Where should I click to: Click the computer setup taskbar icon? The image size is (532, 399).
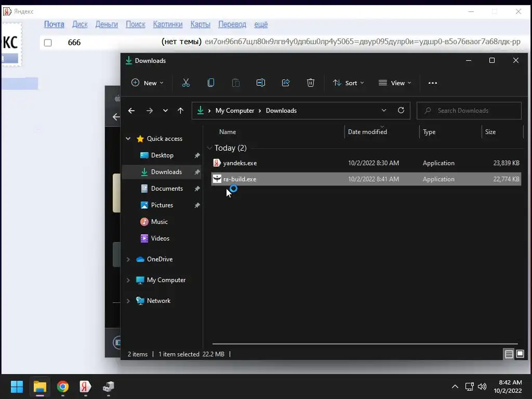tap(109, 387)
